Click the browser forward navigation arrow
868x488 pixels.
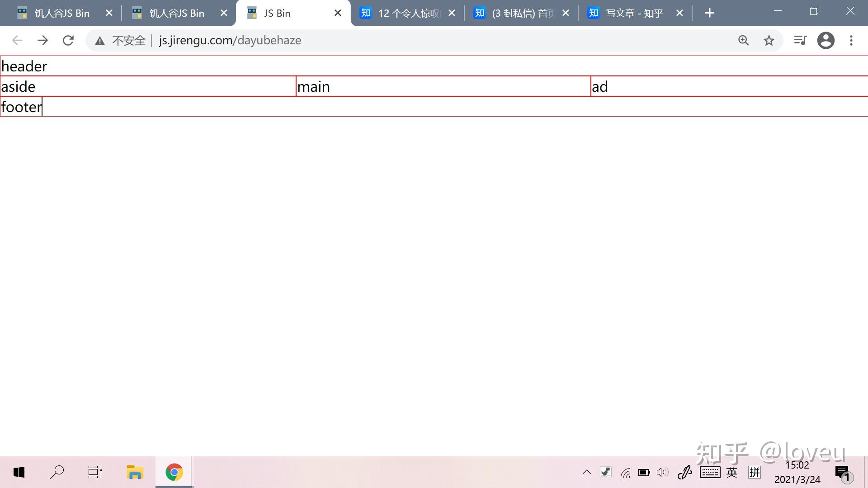(43, 40)
